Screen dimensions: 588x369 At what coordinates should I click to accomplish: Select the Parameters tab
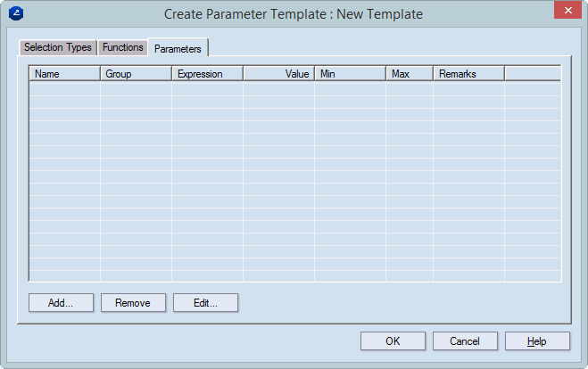pyautogui.click(x=178, y=49)
